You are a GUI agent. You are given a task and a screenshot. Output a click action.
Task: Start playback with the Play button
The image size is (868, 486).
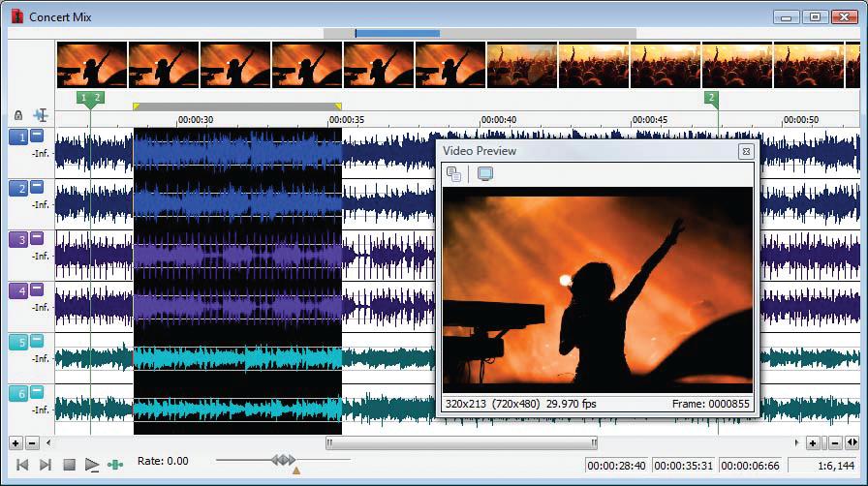click(x=92, y=465)
